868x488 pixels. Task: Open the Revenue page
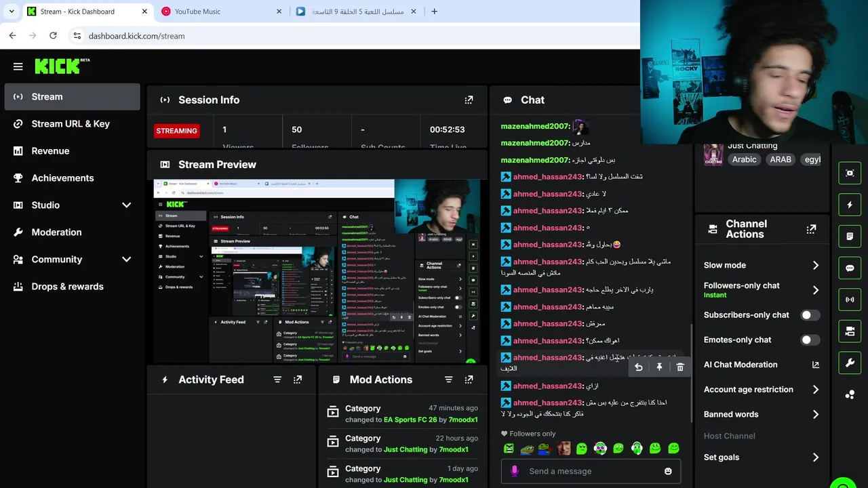click(x=72, y=150)
